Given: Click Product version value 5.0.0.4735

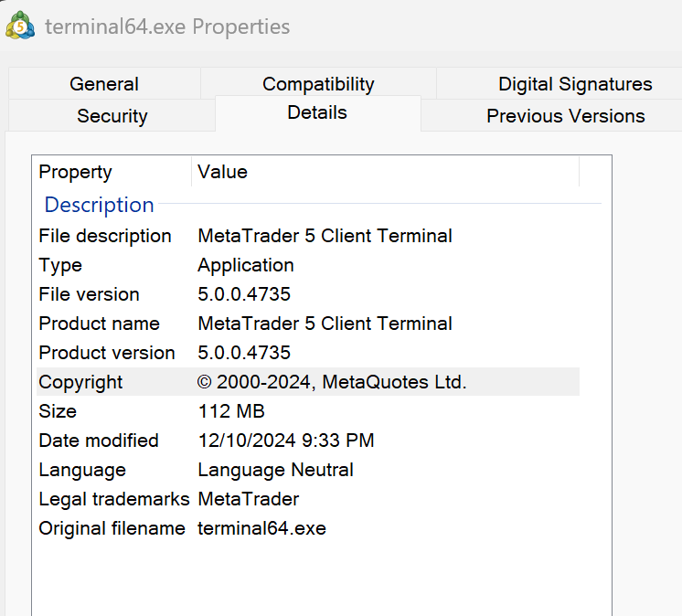Looking at the screenshot, I should (244, 353).
